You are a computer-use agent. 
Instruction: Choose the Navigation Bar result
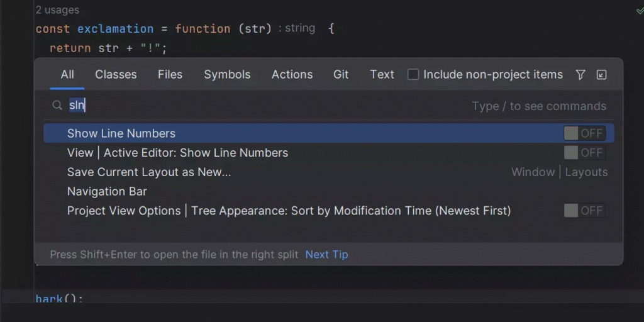coord(107,191)
